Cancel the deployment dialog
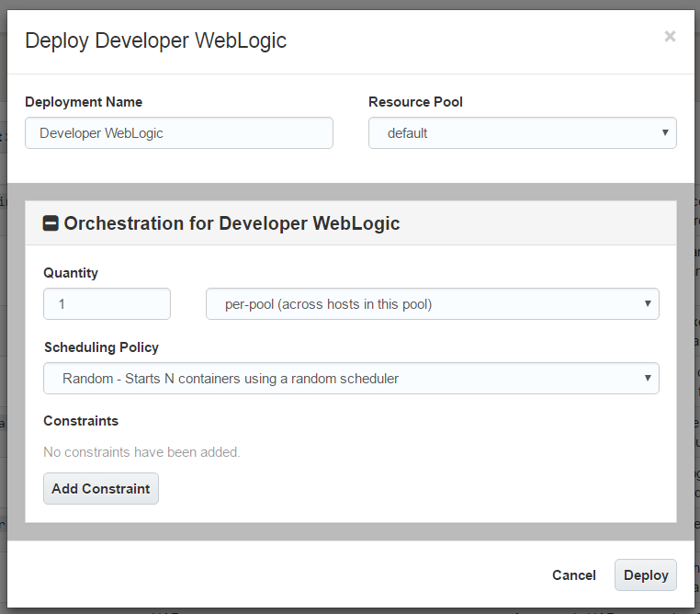Viewport: 700px width, 614px height. [x=573, y=575]
